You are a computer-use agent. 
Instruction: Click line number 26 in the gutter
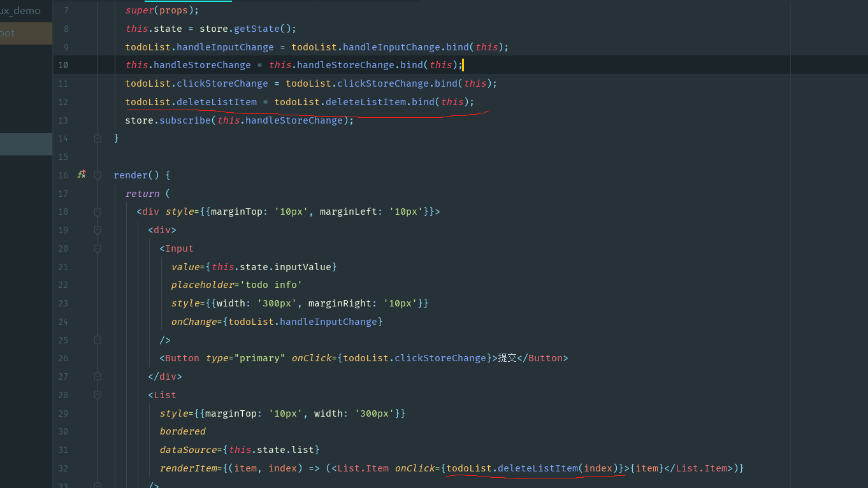point(63,358)
